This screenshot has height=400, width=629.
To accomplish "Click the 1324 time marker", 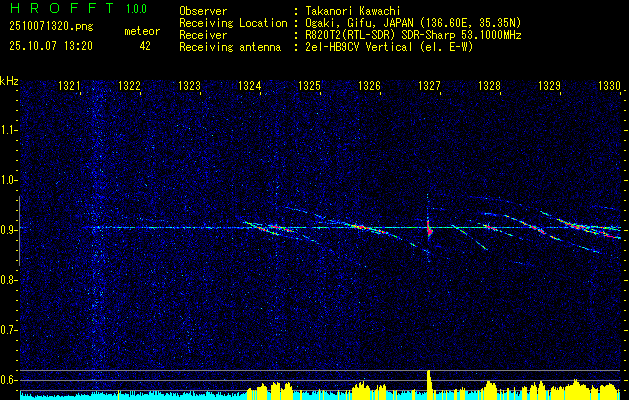I will tap(250, 85).
